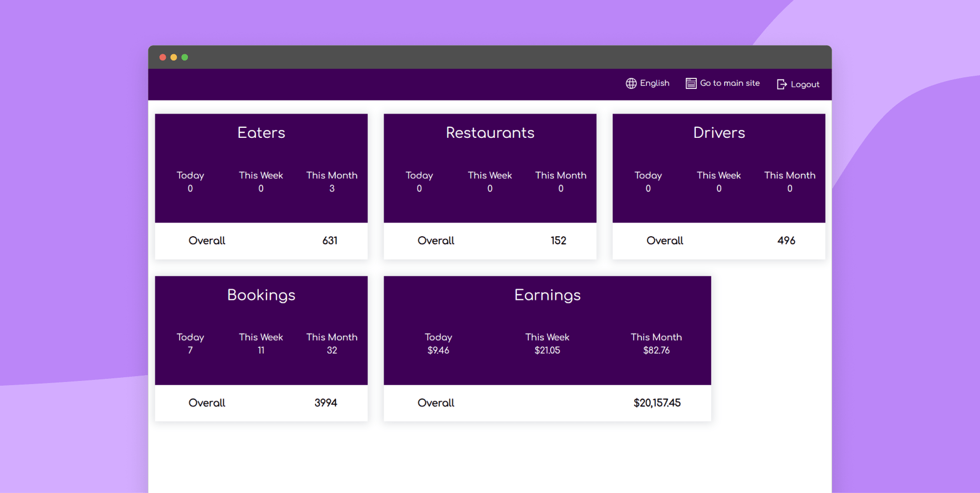Click Bookings overall value 3994

click(x=326, y=403)
